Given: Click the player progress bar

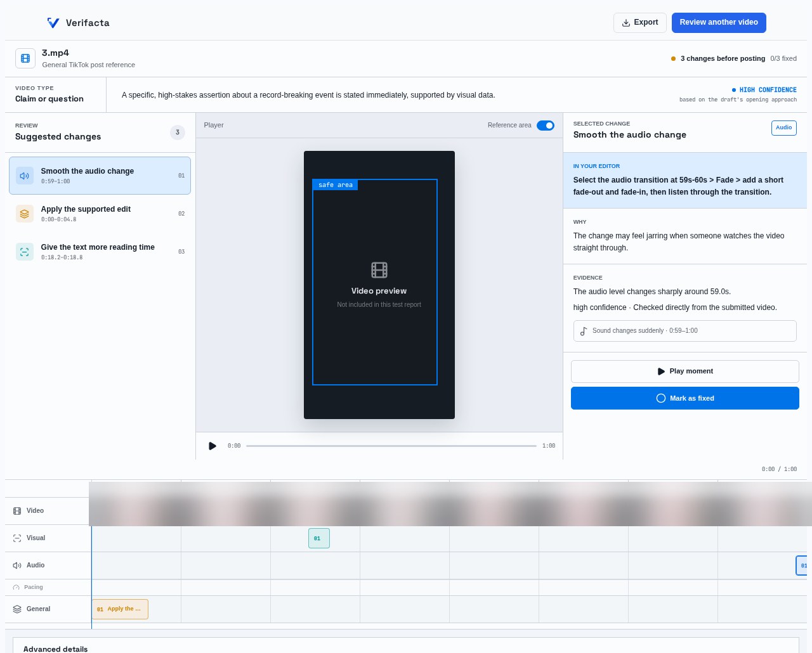Looking at the screenshot, I should coord(391,446).
